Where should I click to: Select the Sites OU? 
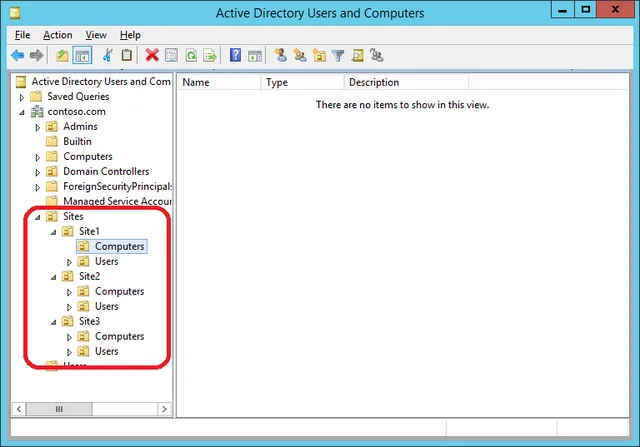pyautogui.click(x=73, y=216)
